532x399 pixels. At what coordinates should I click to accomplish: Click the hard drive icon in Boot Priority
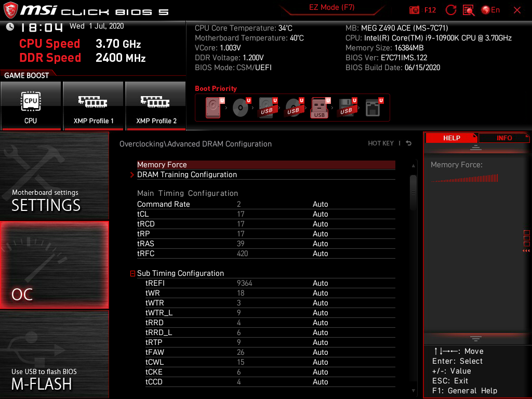(x=213, y=108)
